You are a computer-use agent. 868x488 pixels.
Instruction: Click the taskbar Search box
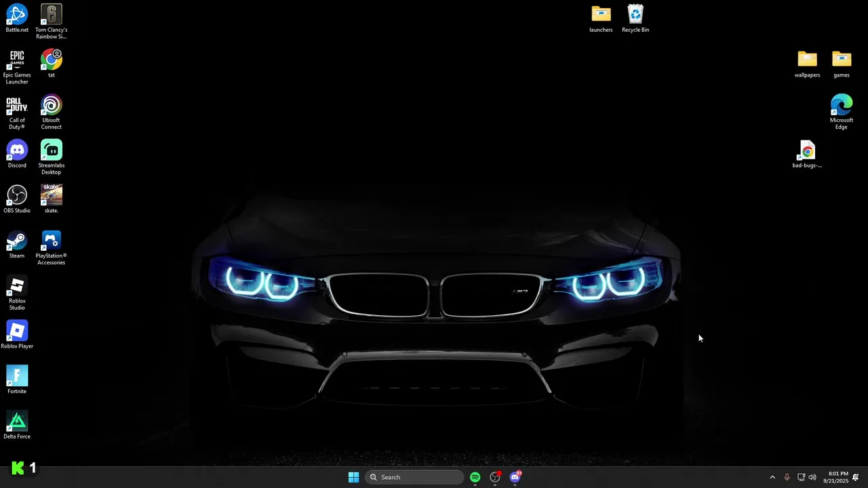(414, 477)
